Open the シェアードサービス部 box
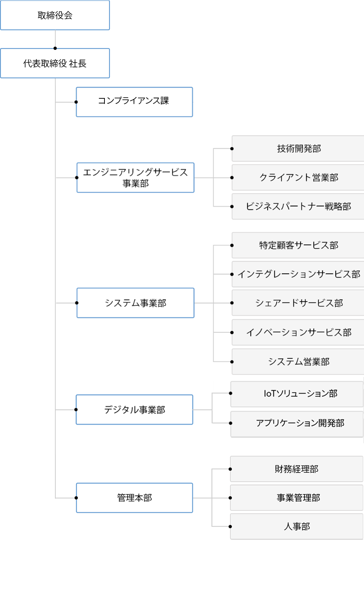The image size is (364, 601). pyautogui.click(x=298, y=303)
